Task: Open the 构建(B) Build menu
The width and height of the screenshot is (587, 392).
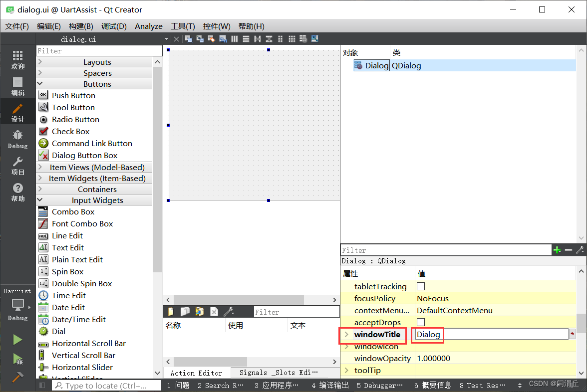Action: [x=81, y=26]
